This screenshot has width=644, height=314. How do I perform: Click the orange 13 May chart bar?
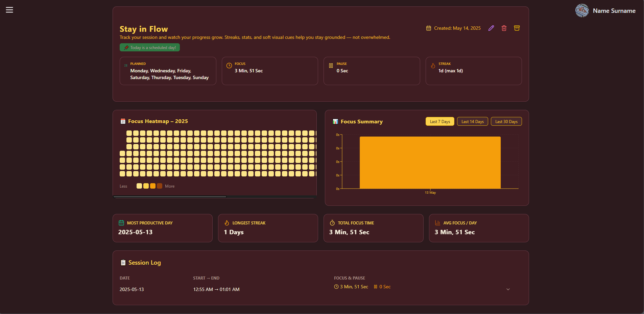pos(430,162)
